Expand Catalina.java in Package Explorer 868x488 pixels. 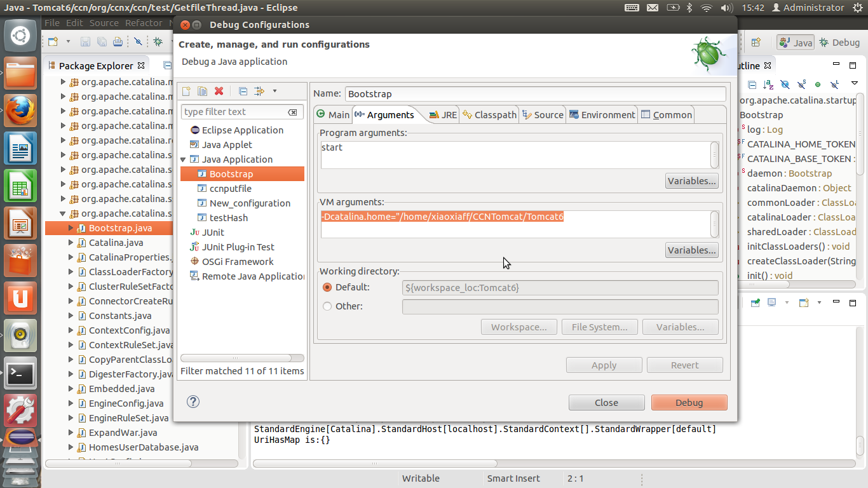pyautogui.click(x=71, y=243)
